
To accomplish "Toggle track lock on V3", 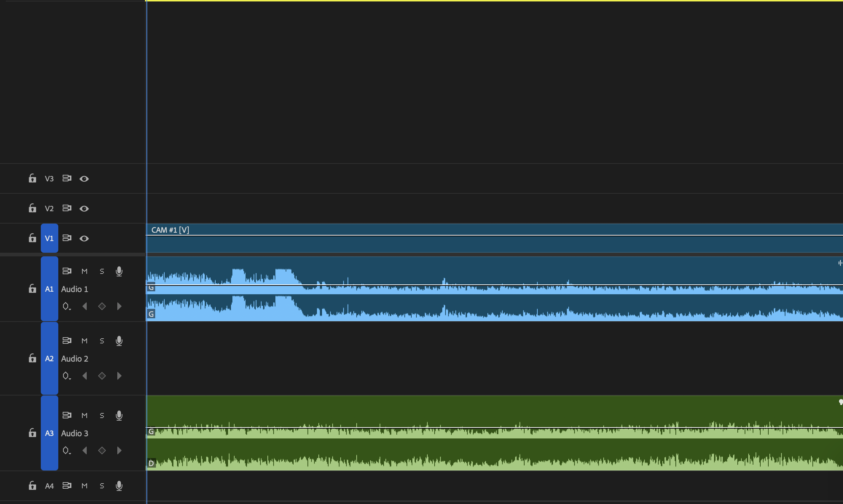I will pyautogui.click(x=32, y=178).
